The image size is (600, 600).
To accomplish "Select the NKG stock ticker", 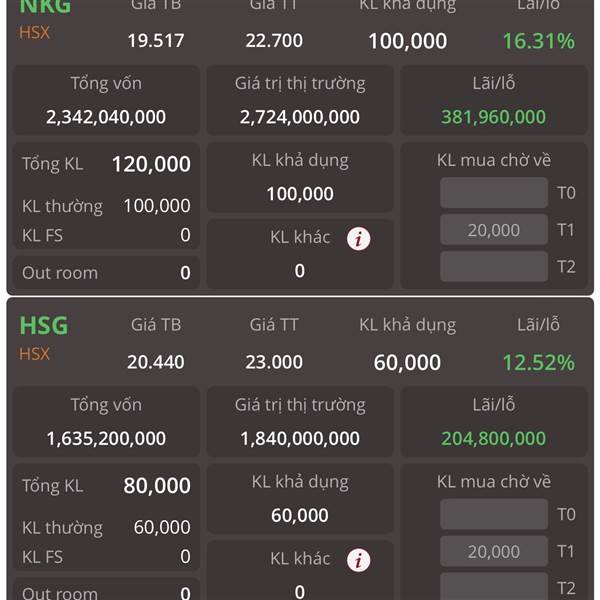I will pyautogui.click(x=45, y=7).
